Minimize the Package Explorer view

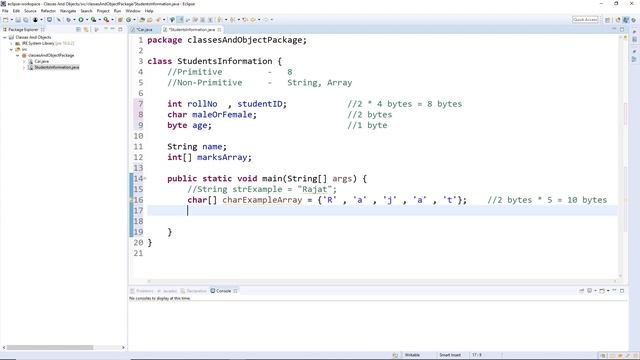(113, 29)
